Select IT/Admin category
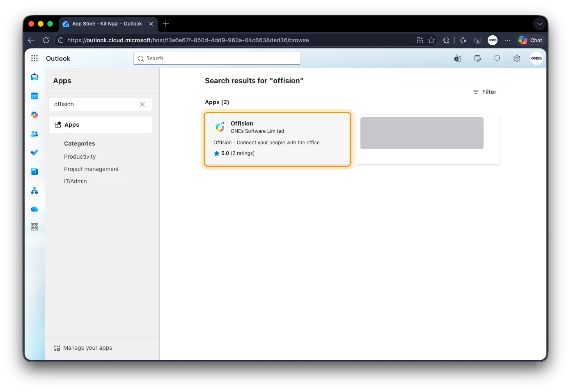Viewport: 571px width, 392px height. [x=75, y=181]
